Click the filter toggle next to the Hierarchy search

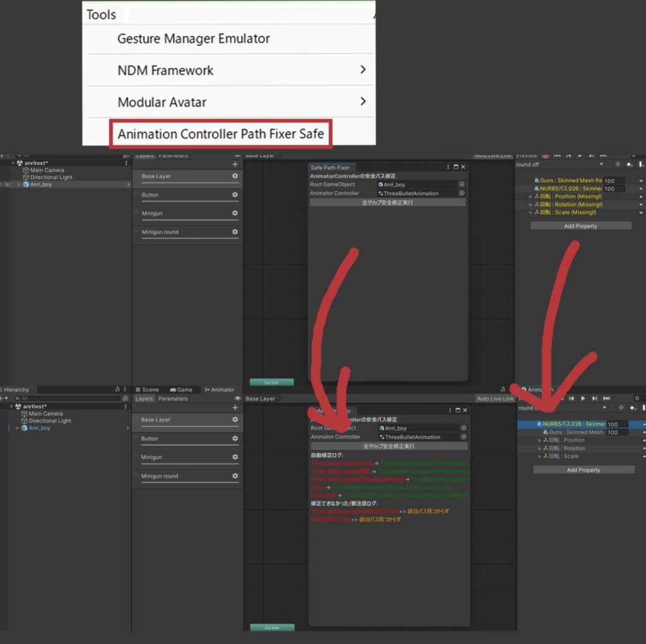pyautogui.click(x=126, y=399)
